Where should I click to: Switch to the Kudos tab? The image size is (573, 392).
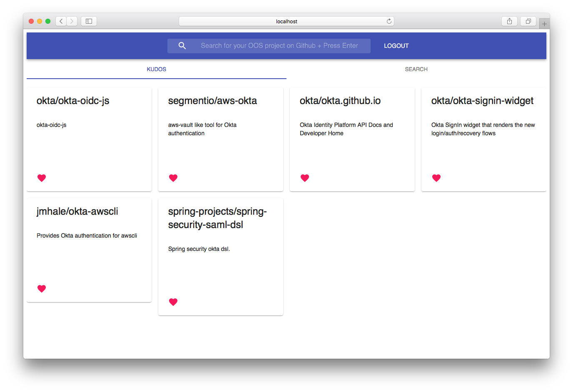[x=157, y=69]
